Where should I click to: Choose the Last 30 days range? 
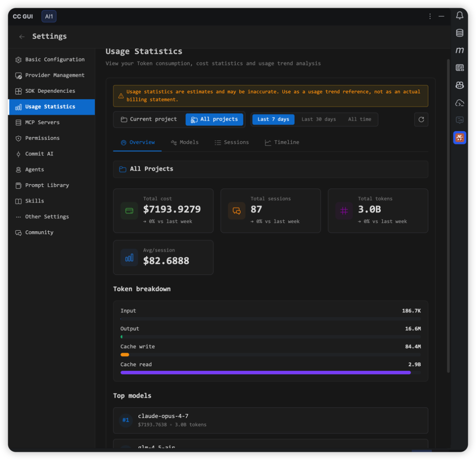[x=319, y=120]
